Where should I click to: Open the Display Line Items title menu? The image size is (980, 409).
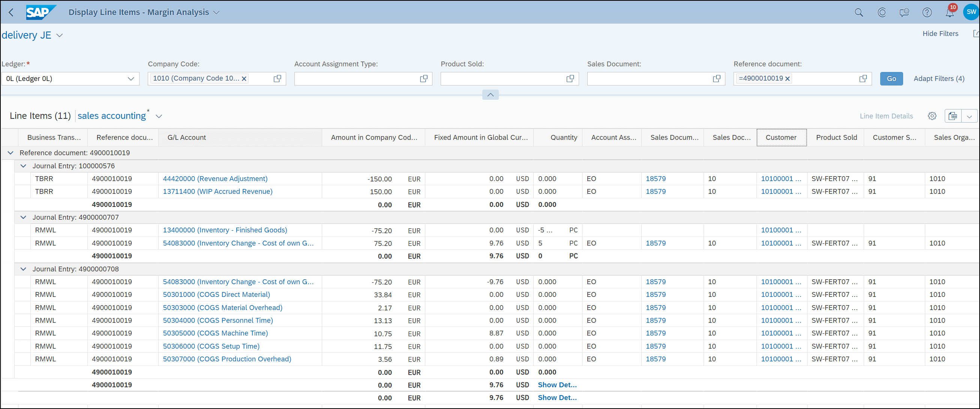coord(217,12)
